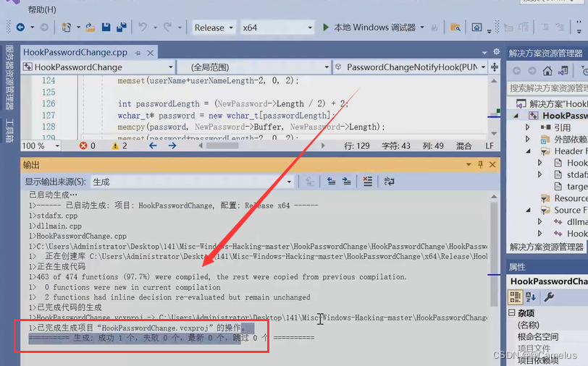
Task: Open property pages wrench icon
Action: pos(549,297)
